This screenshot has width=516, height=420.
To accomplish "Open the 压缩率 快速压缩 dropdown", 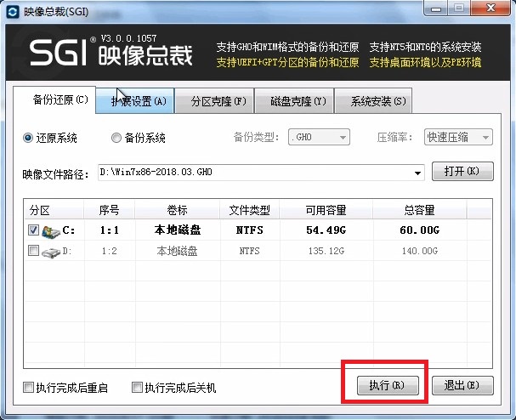I will [x=458, y=138].
